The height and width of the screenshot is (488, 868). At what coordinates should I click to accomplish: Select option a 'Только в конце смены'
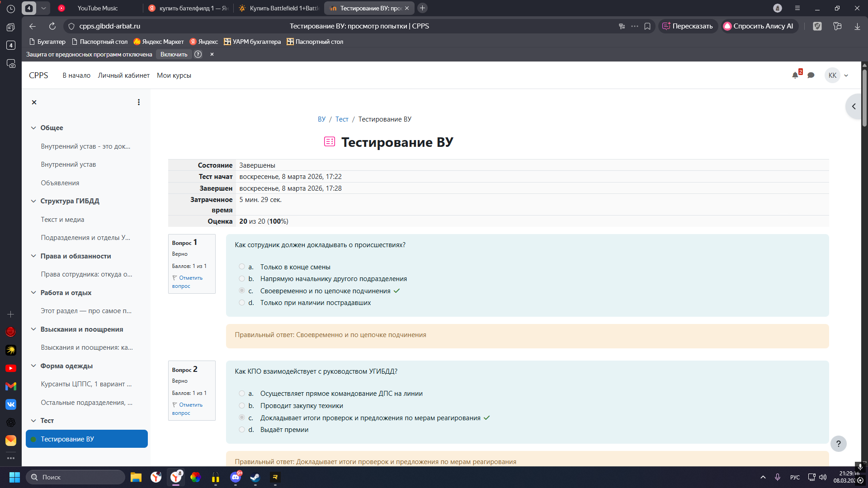pyautogui.click(x=242, y=267)
